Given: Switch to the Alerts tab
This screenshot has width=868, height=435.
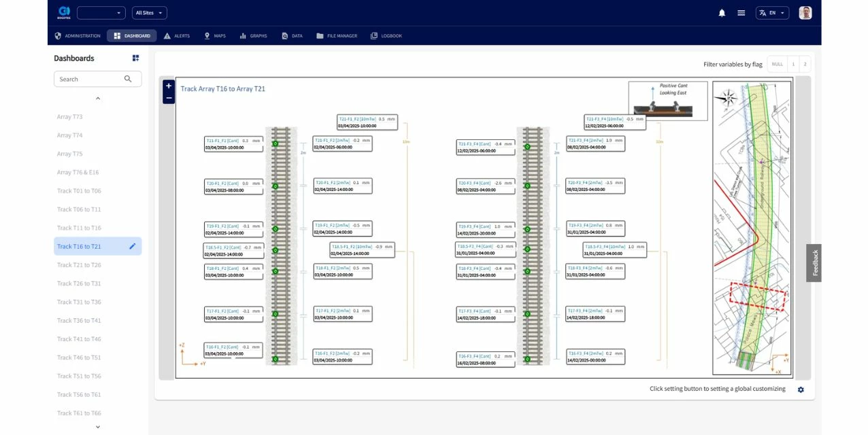Looking at the screenshot, I should coord(177,36).
